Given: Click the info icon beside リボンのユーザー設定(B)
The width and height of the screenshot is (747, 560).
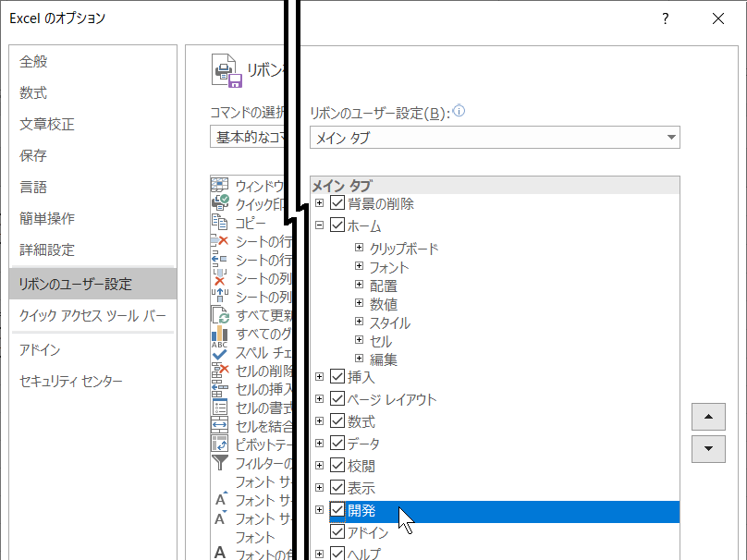Looking at the screenshot, I should [459, 111].
